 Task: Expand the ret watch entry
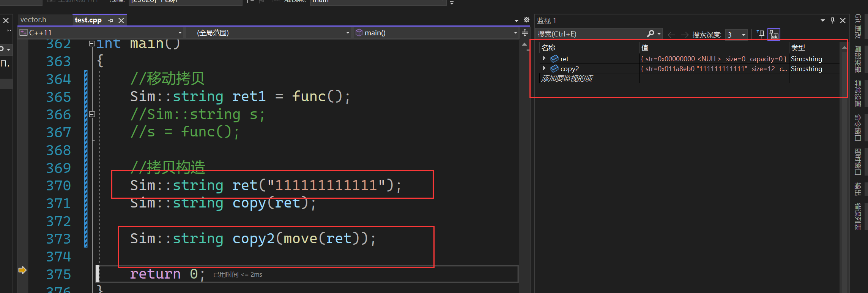click(544, 59)
